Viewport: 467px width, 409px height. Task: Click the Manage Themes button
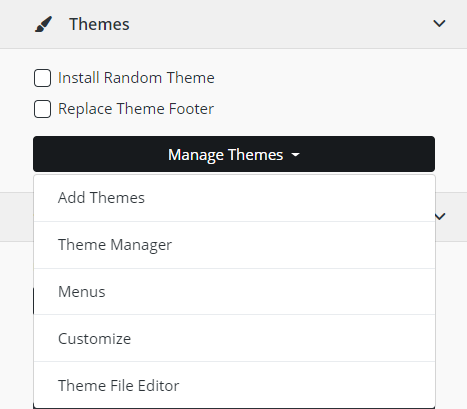coord(234,154)
